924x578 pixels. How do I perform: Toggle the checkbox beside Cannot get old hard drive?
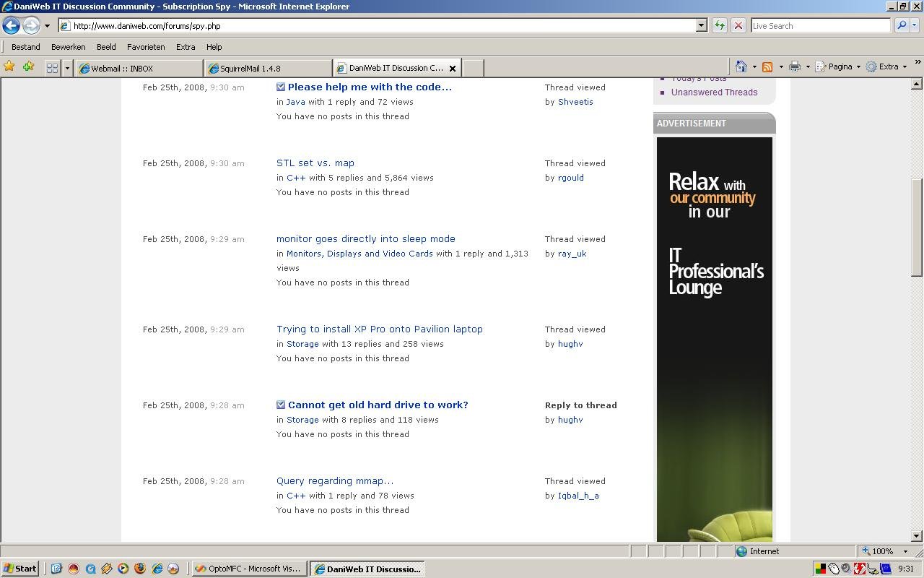click(281, 405)
